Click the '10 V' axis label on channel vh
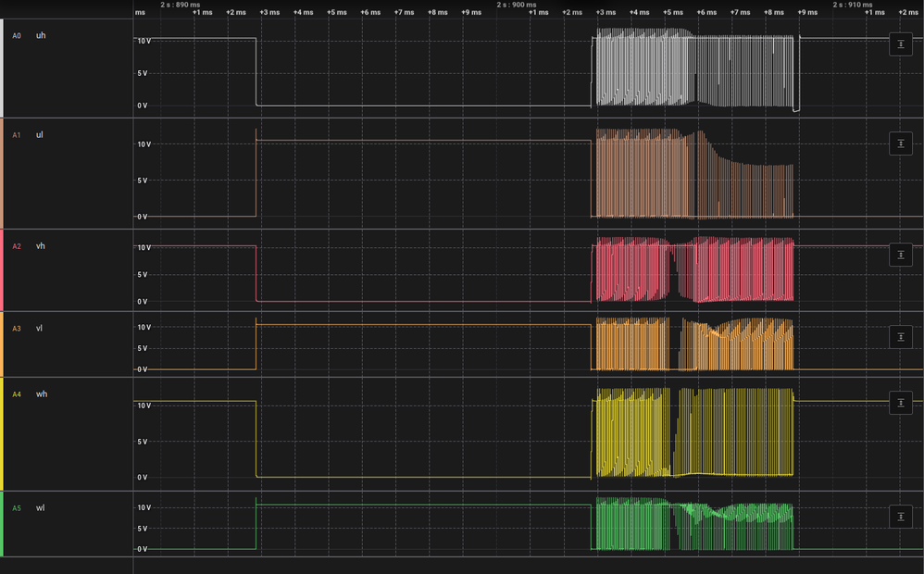The height and width of the screenshot is (574, 924). click(x=144, y=248)
